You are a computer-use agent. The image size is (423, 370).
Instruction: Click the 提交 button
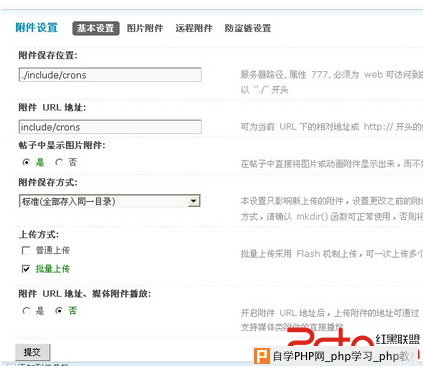pos(32,352)
